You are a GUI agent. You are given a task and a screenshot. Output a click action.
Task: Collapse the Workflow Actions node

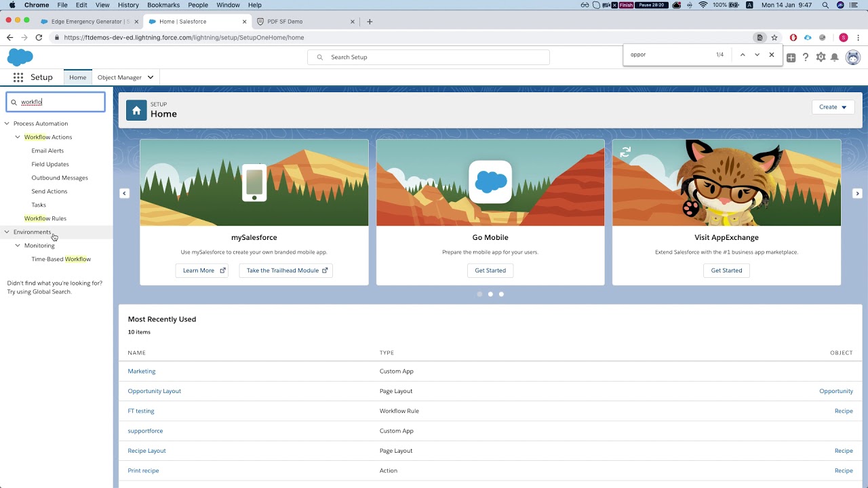(18, 137)
